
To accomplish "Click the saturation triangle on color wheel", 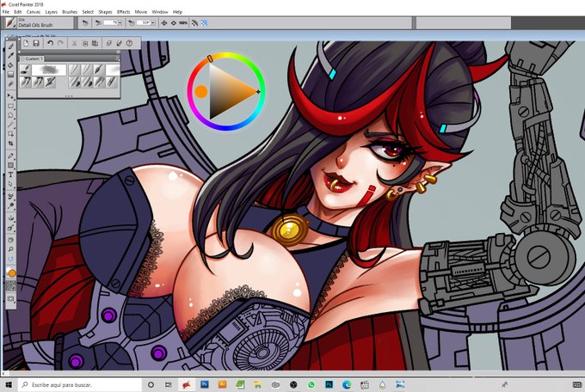I will point(232,91).
